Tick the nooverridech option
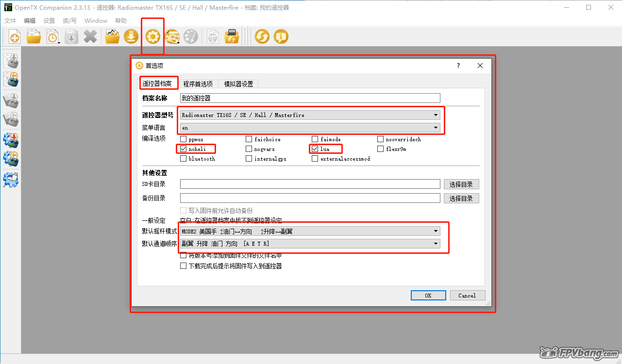The image size is (622, 364). pos(381,139)
